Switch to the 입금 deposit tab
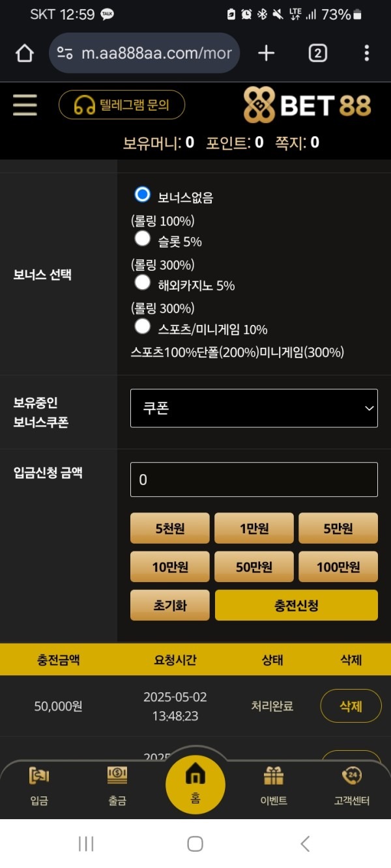Viewport: 391px width, 868px height. [39, 785]
